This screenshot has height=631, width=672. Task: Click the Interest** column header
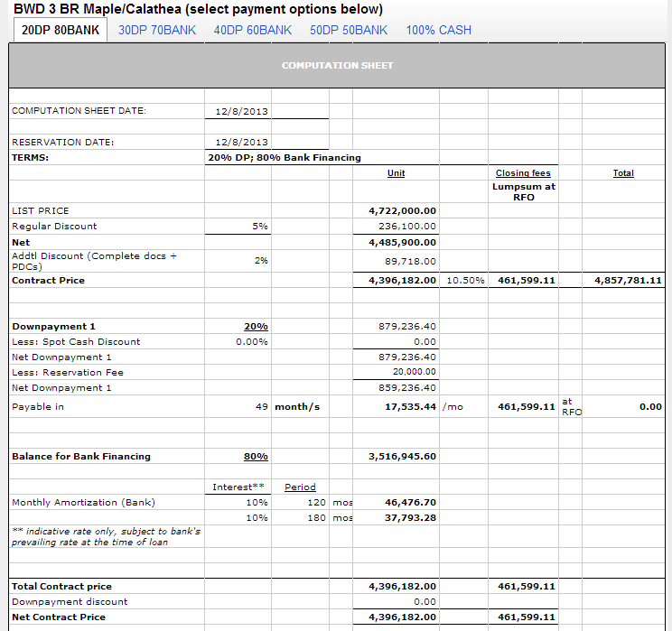(x=238, y=487)
